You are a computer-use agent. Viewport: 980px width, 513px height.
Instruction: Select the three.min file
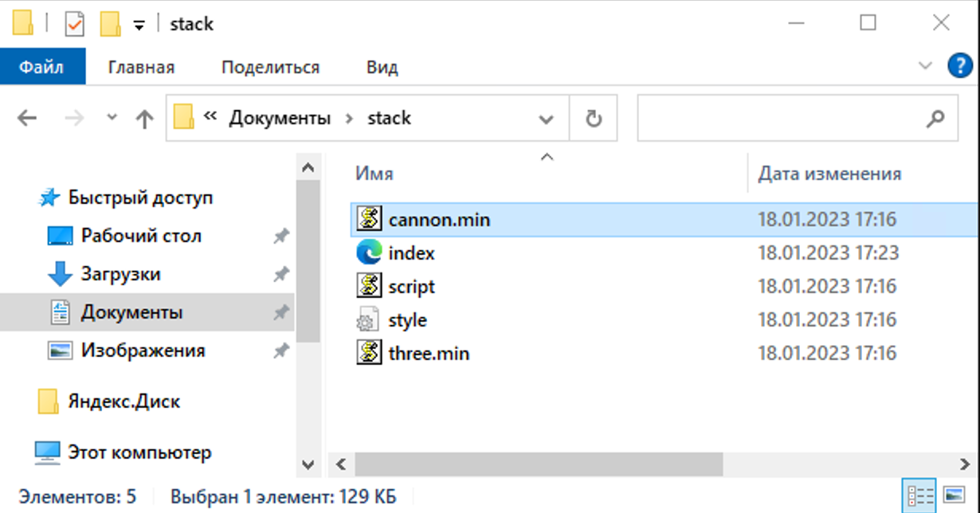tap(428, 353)
